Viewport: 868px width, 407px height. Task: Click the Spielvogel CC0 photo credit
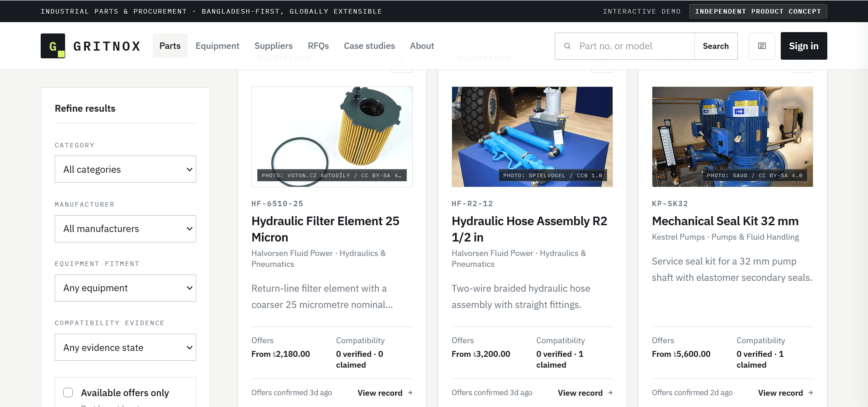pyautogui.click(x=552, y=175)
